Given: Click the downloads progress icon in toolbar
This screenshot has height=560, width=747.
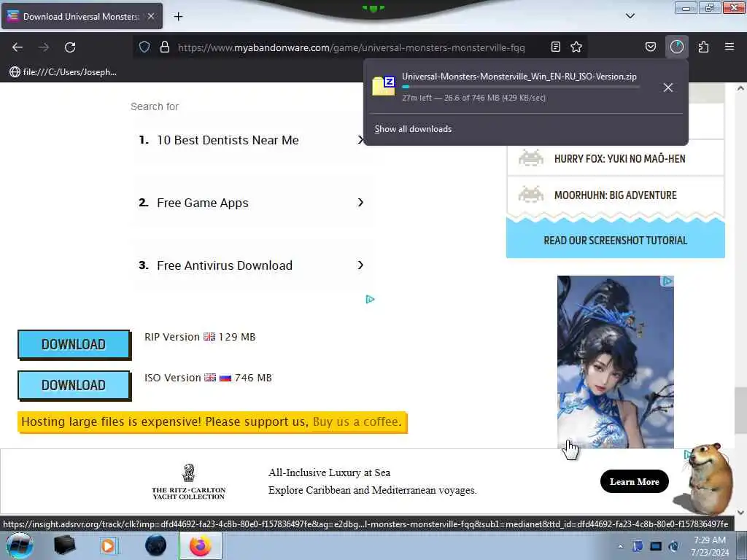Looking at the screenshot, I should (676, 47).
